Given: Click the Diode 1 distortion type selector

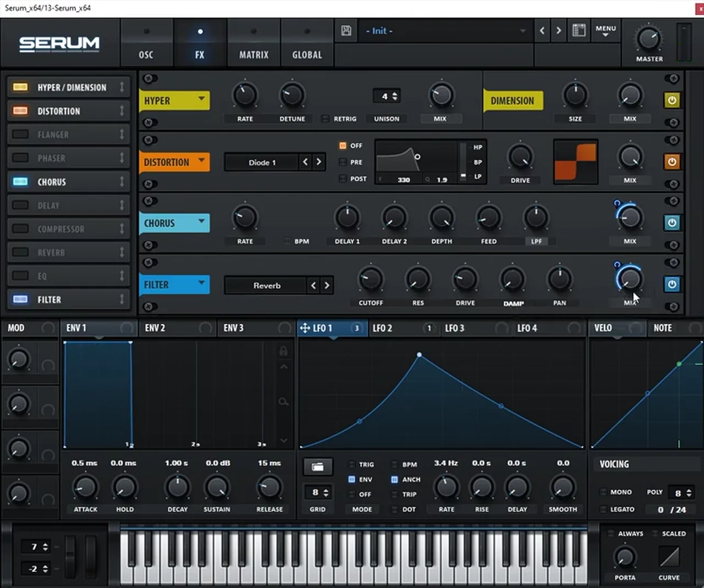Looking at the screenshot, I should coord(262,162).
